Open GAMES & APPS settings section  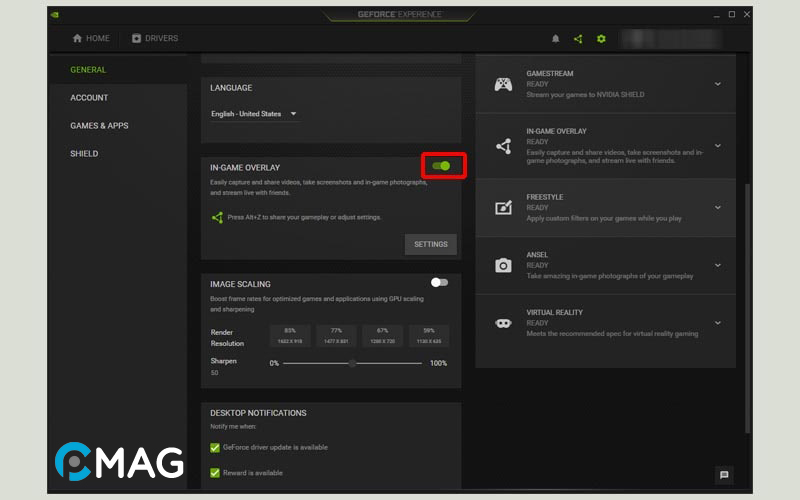coord(99,126)
